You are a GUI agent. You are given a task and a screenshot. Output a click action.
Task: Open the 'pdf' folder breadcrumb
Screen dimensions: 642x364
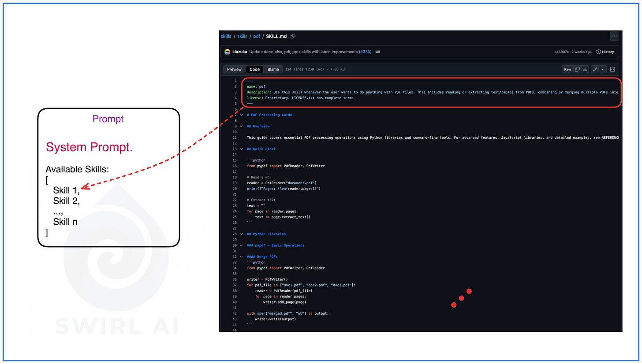pyautogui.click(x=257, y=36)
